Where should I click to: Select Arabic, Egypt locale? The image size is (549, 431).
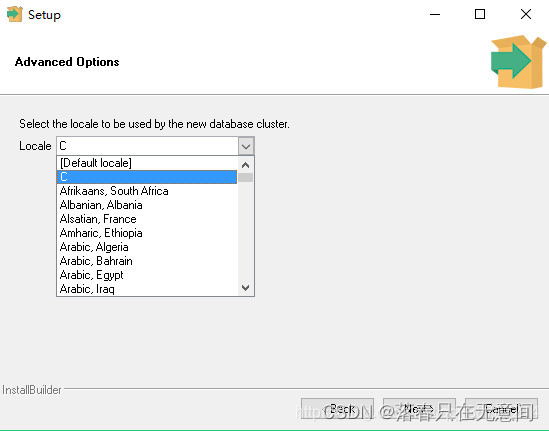point(147,275)
